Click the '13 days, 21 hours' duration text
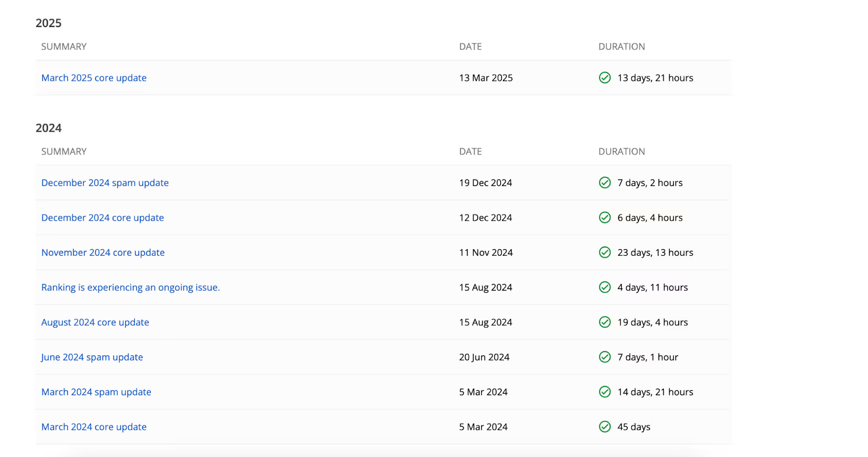Image resolution: width=868 pixels, height=457 pixels. [655, 78]
